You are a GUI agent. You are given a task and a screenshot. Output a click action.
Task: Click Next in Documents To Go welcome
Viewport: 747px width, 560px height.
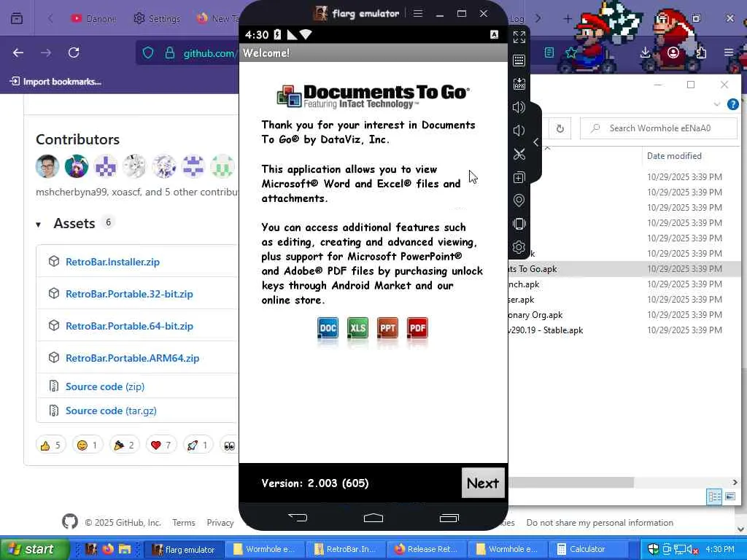483,483
